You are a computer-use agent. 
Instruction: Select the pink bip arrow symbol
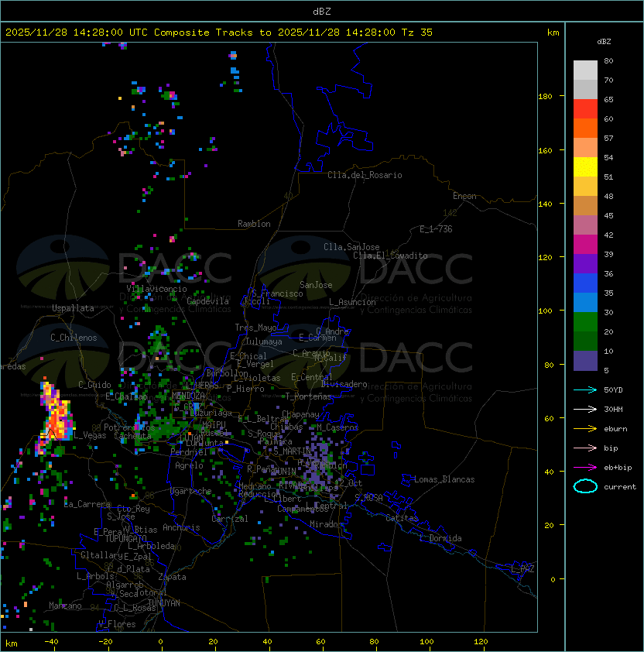tap(585, 448)
